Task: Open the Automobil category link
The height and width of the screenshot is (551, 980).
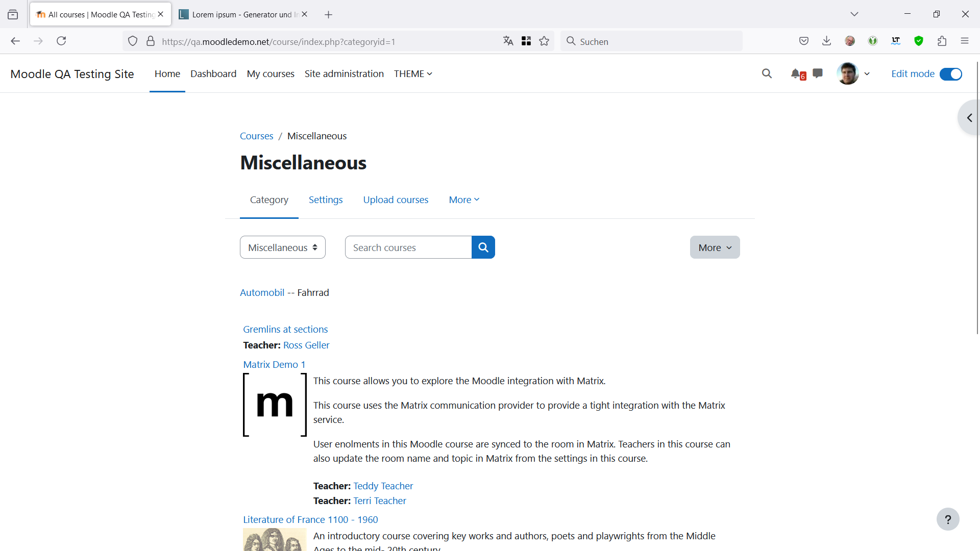Action: [x=262, y=293]
